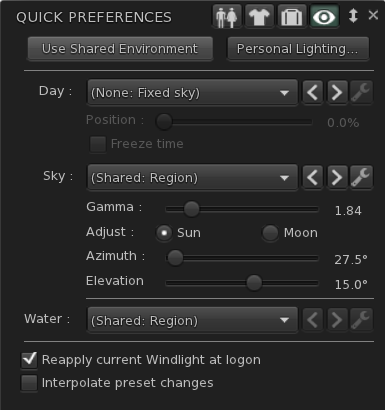The width and height of the screenshot is (385, 410).
Task: Go to next Sky preset arrow
Action: 337,177
